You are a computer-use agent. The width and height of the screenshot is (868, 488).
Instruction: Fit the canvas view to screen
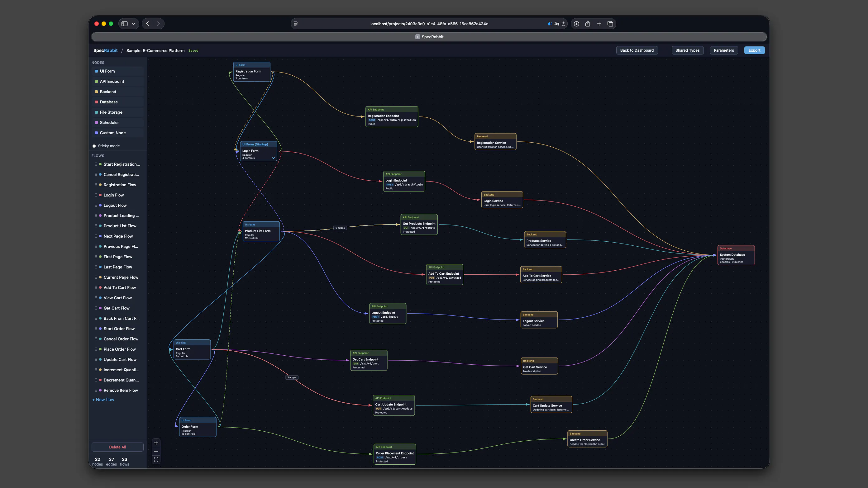coord(156,460)
